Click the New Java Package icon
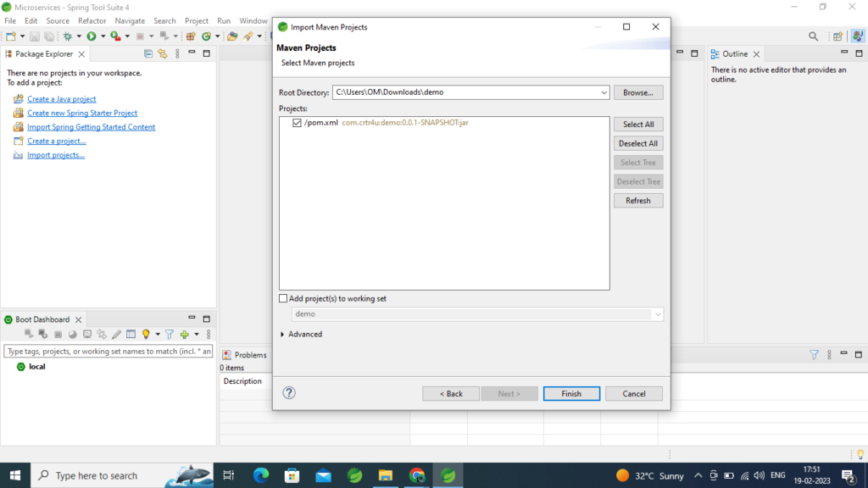Viewport: 868px width, 488px height. click(191, 36)
